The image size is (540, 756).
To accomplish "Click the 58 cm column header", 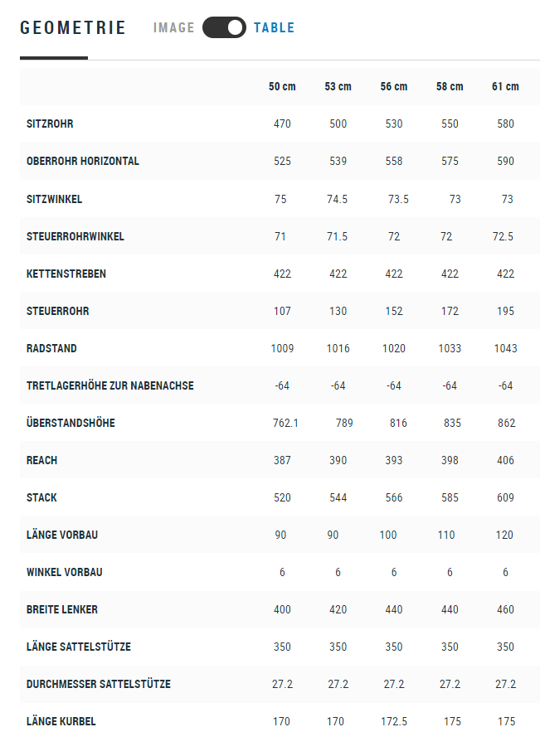I will coord(450,86).
